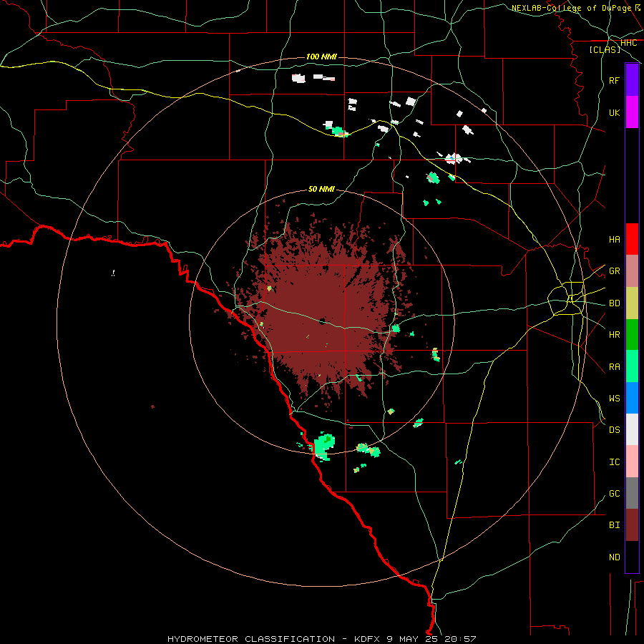Image resolution: width=644 pixels, height=644 pixels.
Task: Click the BD legend label
Action: [614, 303]
